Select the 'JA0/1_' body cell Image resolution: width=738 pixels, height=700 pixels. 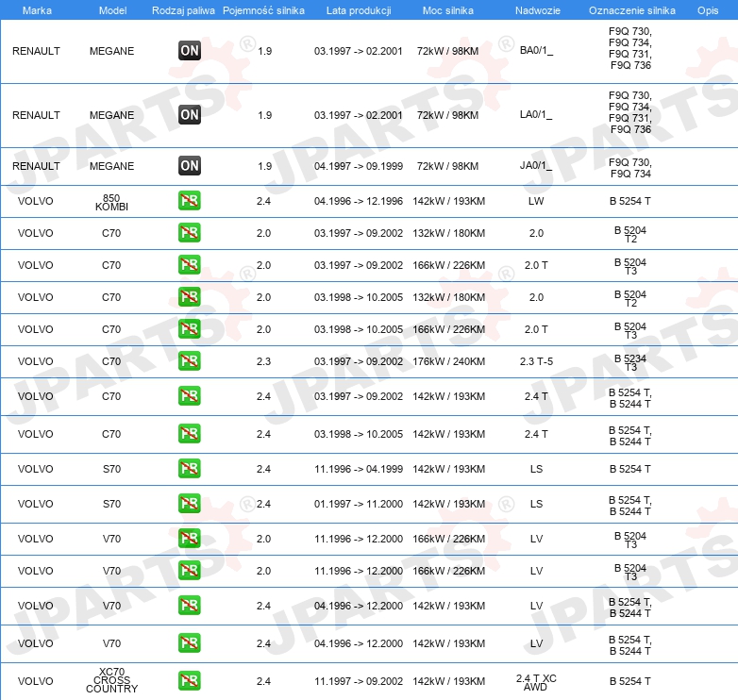(x=537, y=165)
